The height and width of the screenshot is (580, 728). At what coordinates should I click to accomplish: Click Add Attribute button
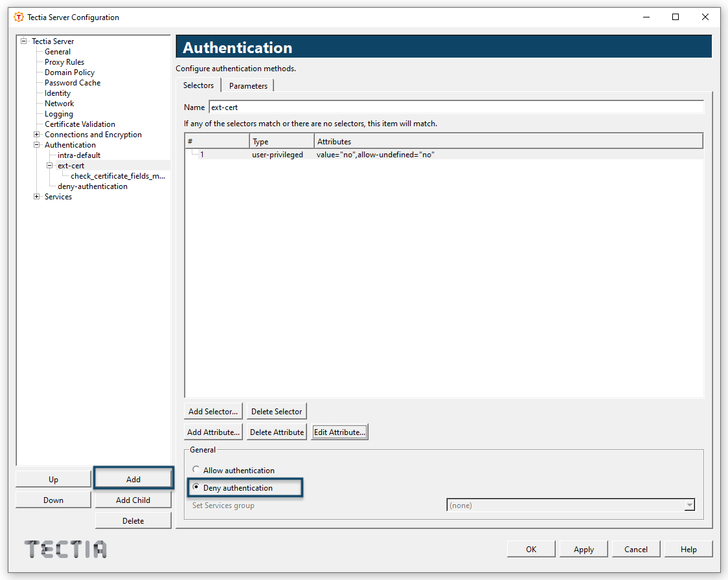point(214,432)
